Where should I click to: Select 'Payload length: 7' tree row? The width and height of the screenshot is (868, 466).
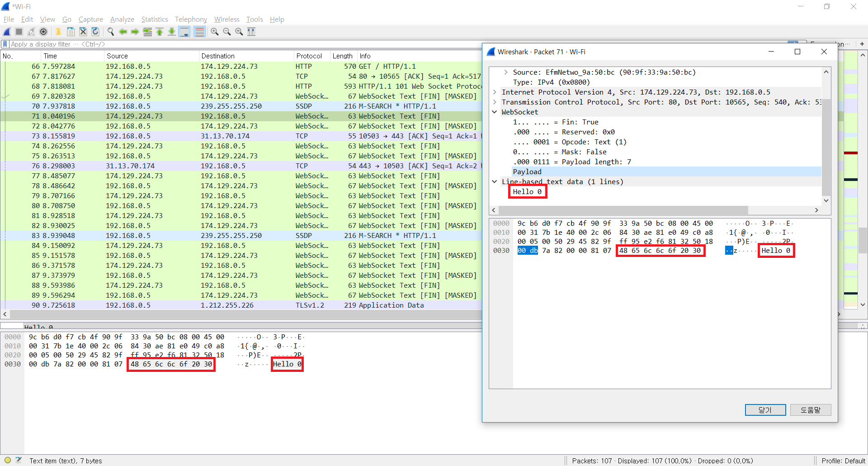(x=572, y=162)
